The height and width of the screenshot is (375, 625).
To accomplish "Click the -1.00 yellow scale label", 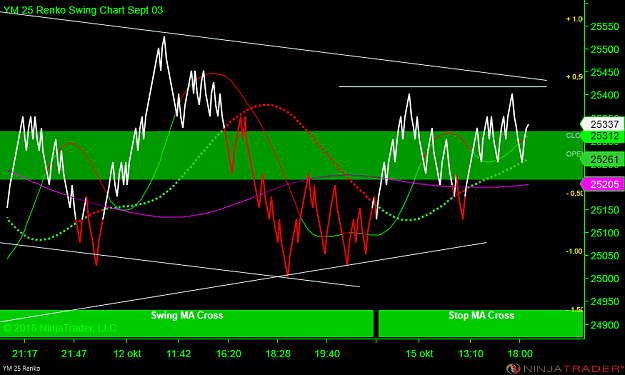I will (x=574, y=251).
